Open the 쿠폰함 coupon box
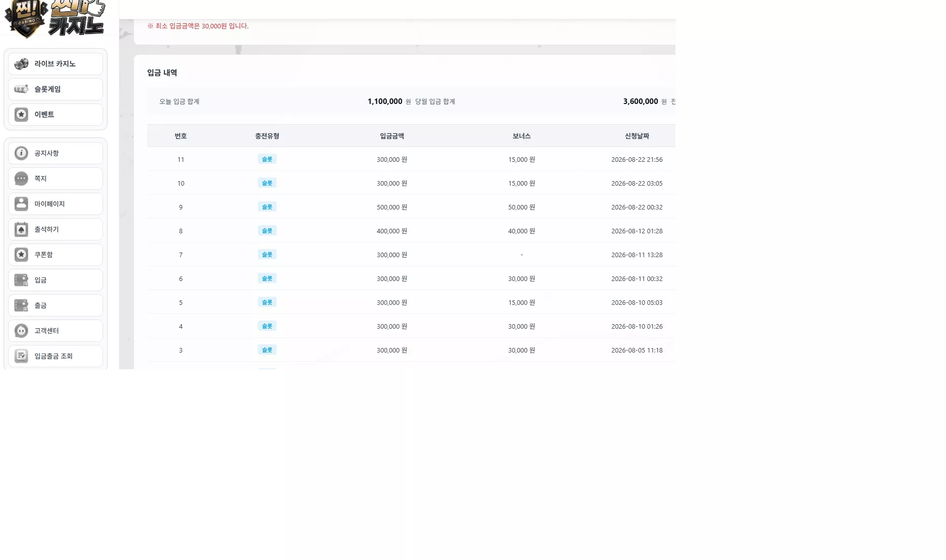 point(55,255)
